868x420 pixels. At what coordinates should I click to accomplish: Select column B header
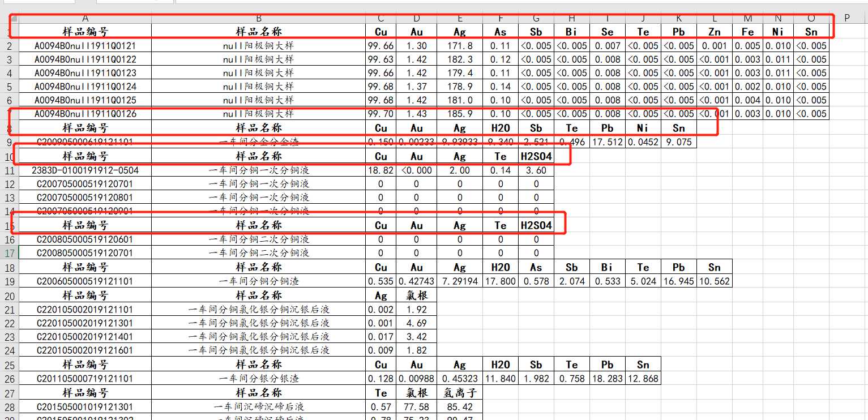259,18
